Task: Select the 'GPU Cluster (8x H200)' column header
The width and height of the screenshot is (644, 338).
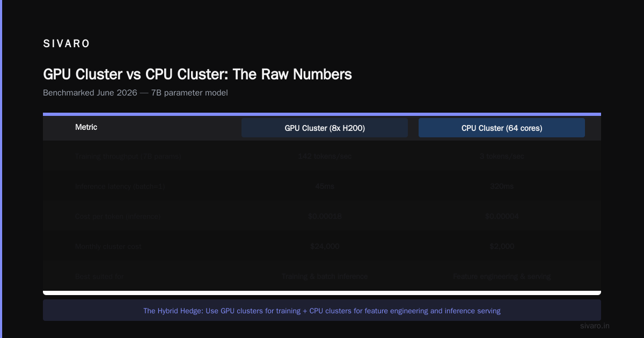Action: 325,128
